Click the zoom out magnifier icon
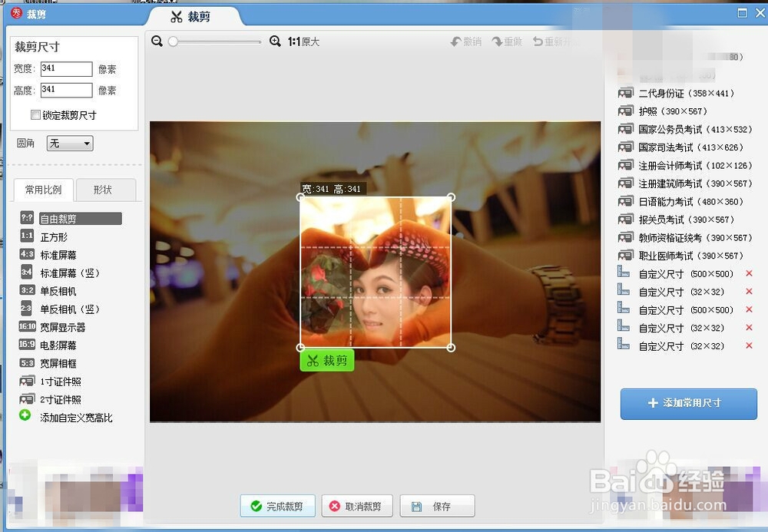Screen dimensions: 768x532 157,41
